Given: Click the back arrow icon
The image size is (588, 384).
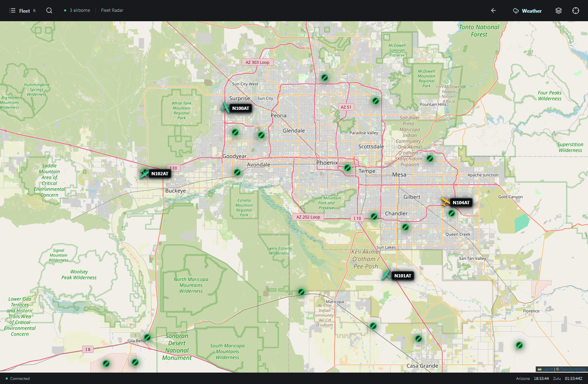Looking at the screenshot, I should 493,11.
